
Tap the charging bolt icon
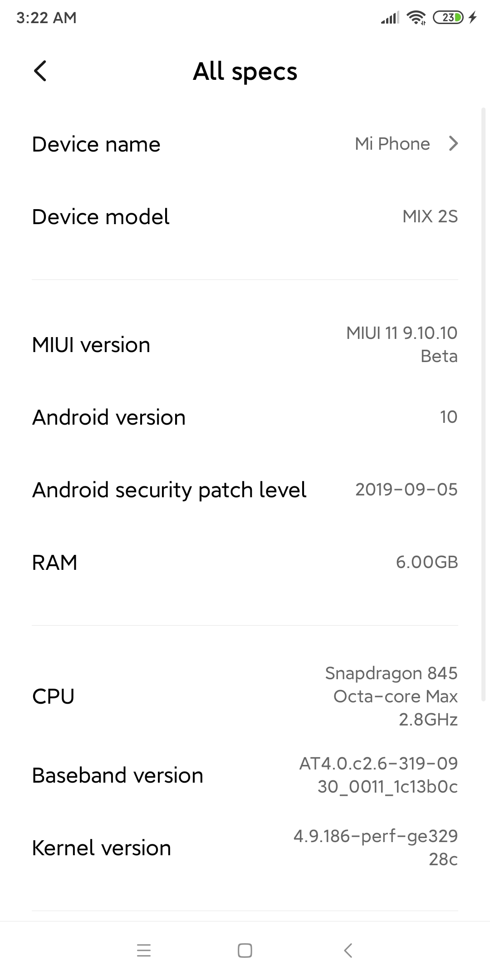(473, 18)
